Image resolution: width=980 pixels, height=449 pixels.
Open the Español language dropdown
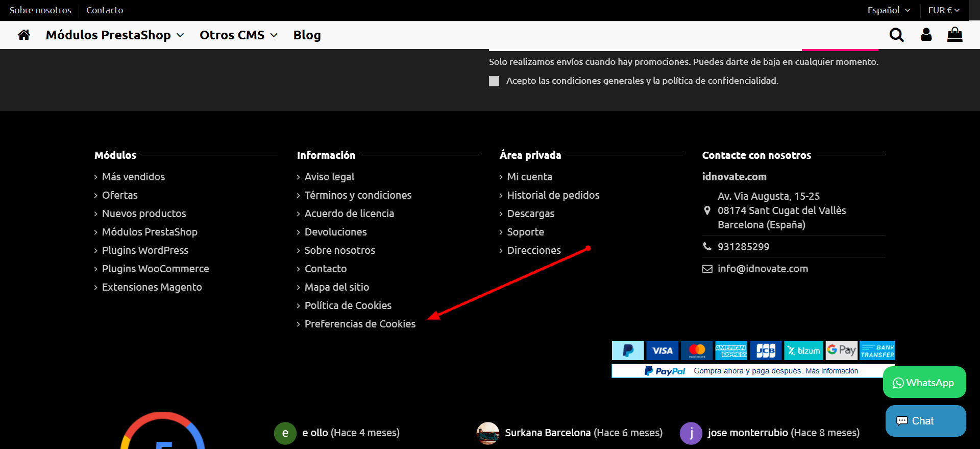pyautogui.click(x=889, y=10)
